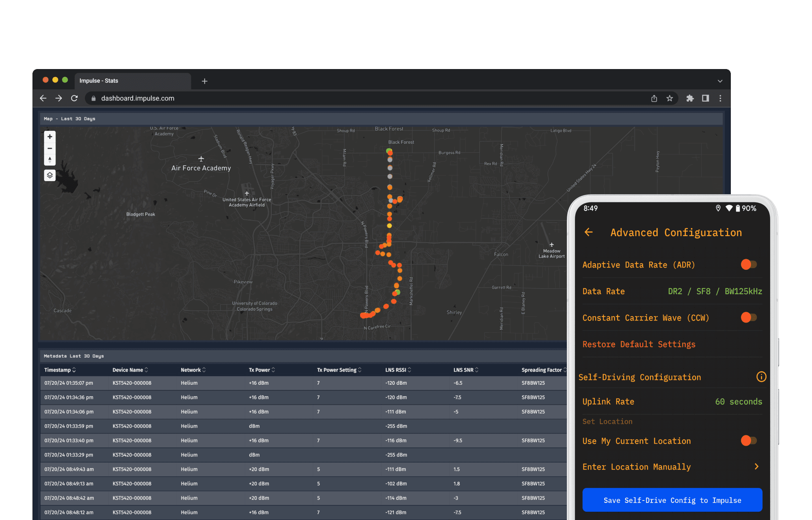Toggle Adaptive Data Rate (ADR) switch
The image size is (812, 520).
click(749, 264)
